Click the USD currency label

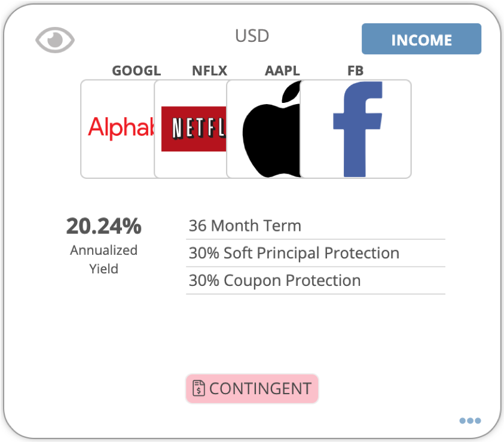(252, 36)
